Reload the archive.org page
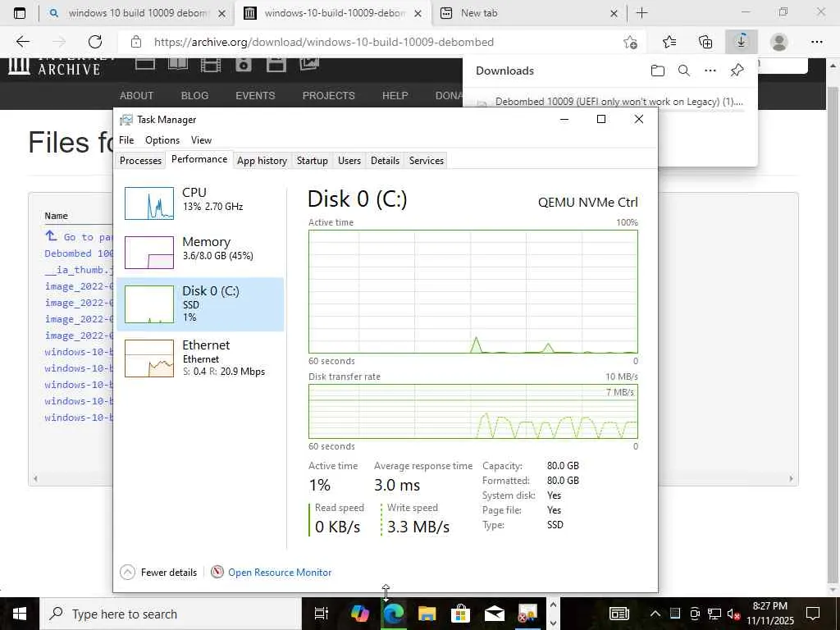The height and width of the screenshot is (630, 840). pyautogui.click(x=95, y=42)
